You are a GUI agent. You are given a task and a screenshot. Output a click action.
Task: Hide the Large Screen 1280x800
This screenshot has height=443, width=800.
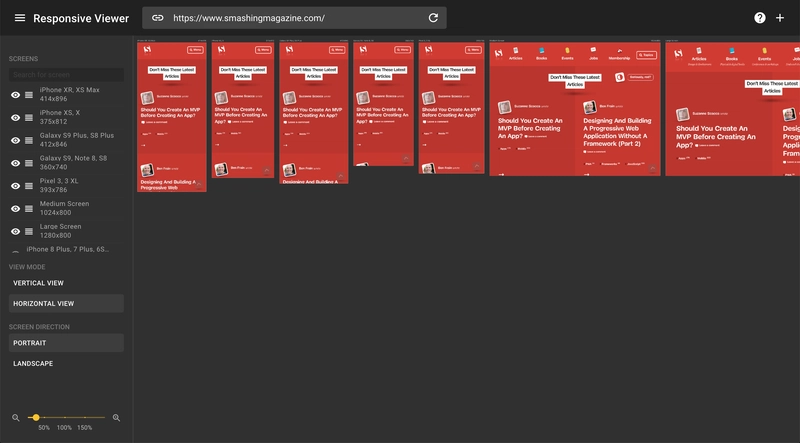click(16, 232)
